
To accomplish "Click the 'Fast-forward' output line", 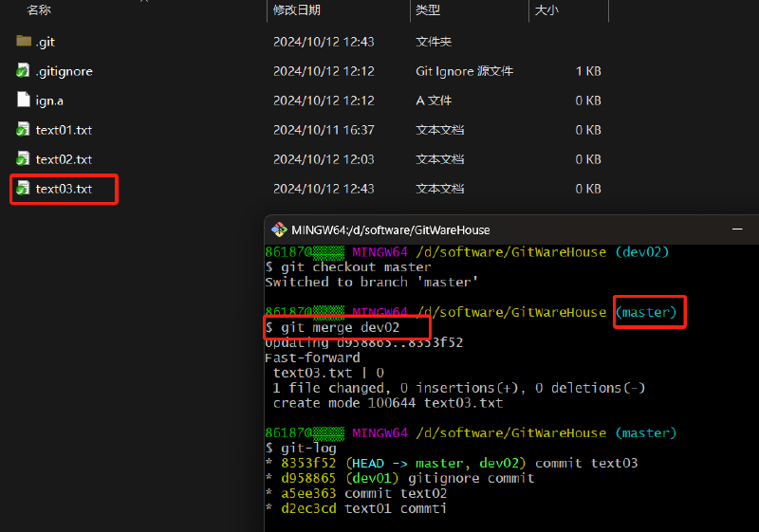I will pos(312,358).
